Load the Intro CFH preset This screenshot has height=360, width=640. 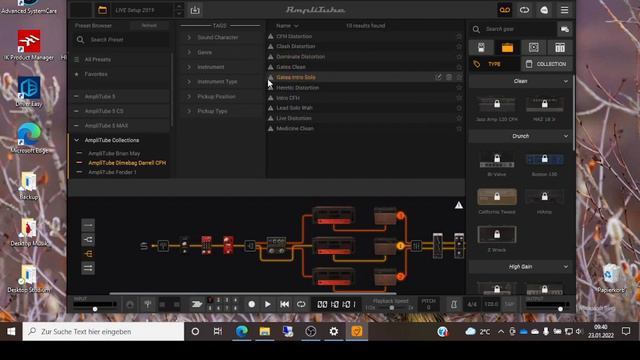point(288,98)
